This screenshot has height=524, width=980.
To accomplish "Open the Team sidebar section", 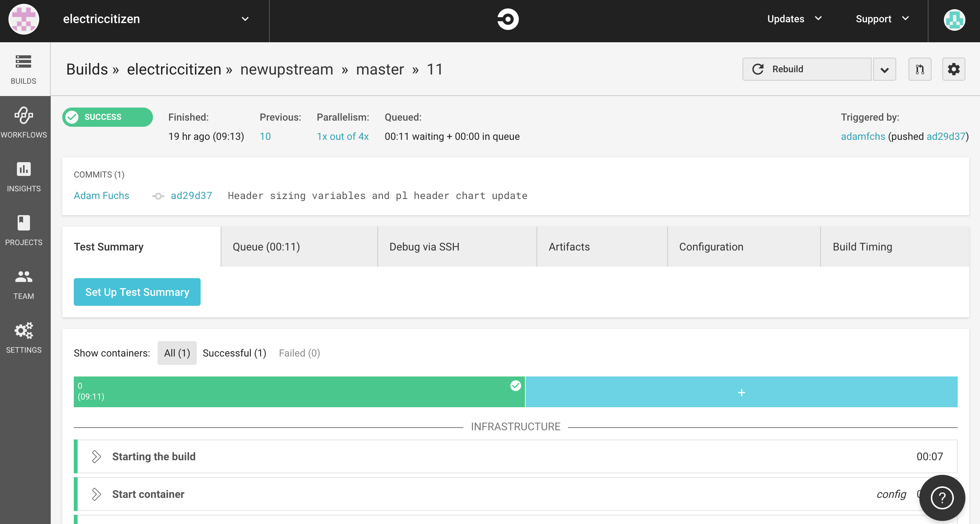I will (x=24, y=284).
